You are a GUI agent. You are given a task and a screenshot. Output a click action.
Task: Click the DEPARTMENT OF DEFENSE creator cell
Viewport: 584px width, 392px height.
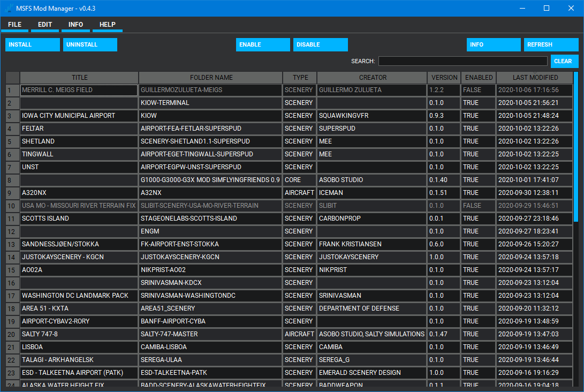[371, 308]
